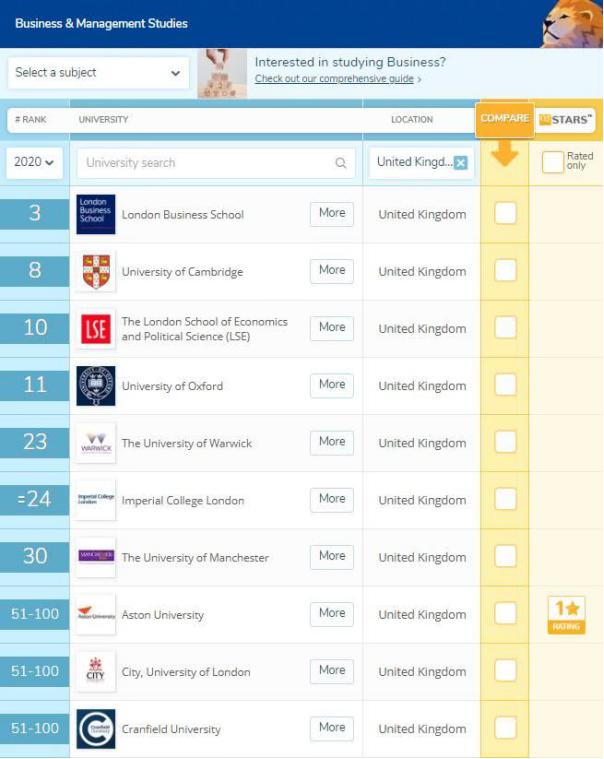
Task: Click the University of Cambridge crest icon
Action: coord(96,271)
